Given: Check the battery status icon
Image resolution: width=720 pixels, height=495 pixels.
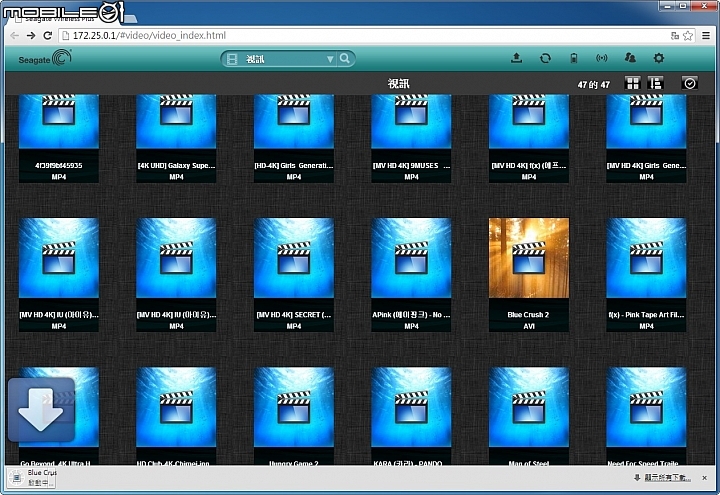Looking at the screenshot, I should 574,58.
